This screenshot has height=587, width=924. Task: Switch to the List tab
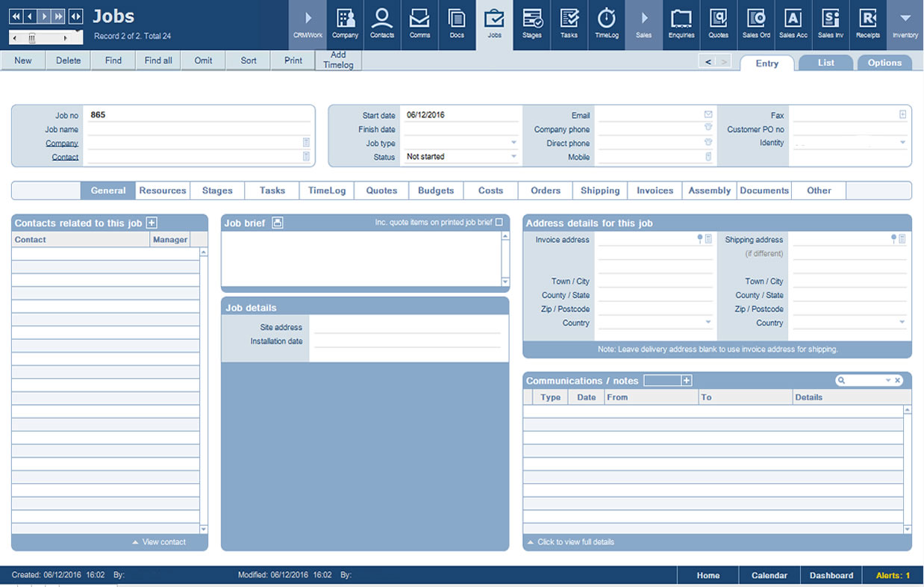(825, 63)
